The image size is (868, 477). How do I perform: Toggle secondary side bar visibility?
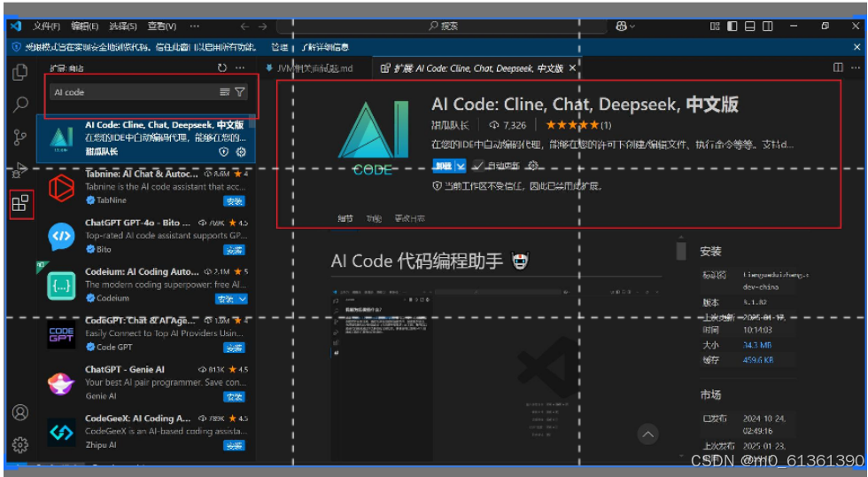point(767,26)
